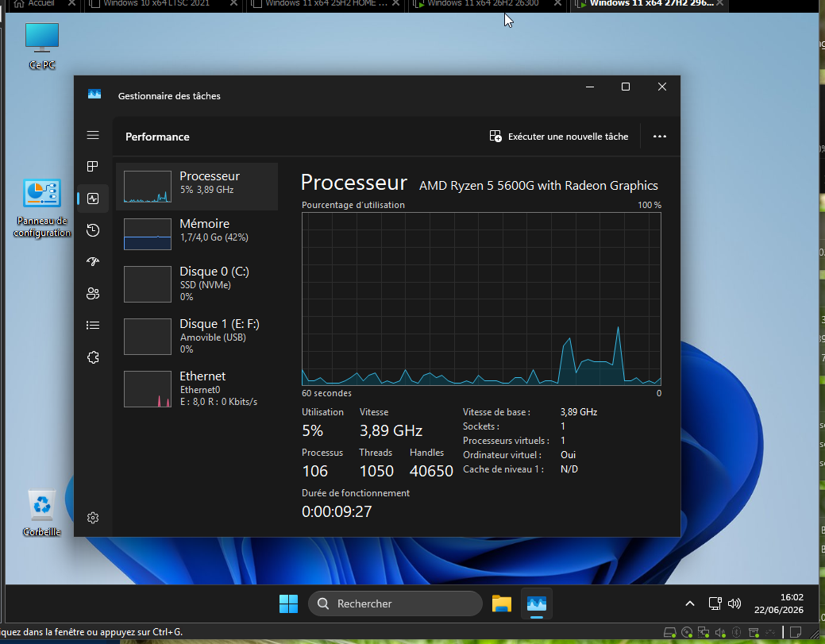Screen dimensions: 825x644
Task: Open the Task Manager navigation hamburger menu
Action: tap(93, 135)
